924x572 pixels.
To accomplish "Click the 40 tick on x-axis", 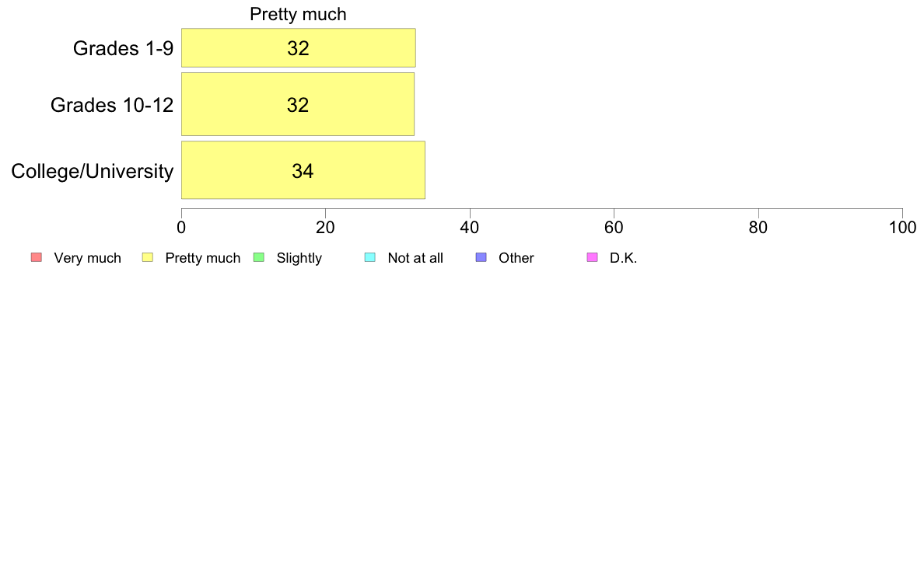I will [x=470, y=228].
